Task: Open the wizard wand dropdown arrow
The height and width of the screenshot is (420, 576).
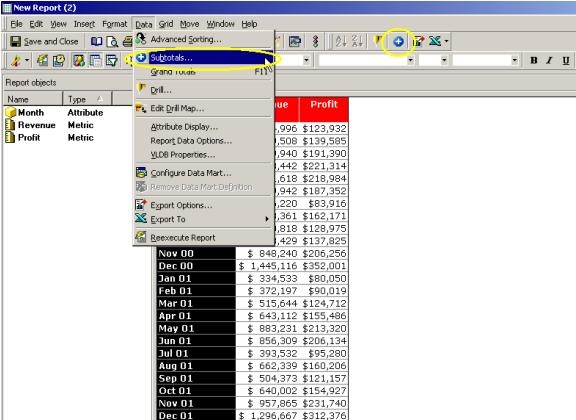Action: 27,60
